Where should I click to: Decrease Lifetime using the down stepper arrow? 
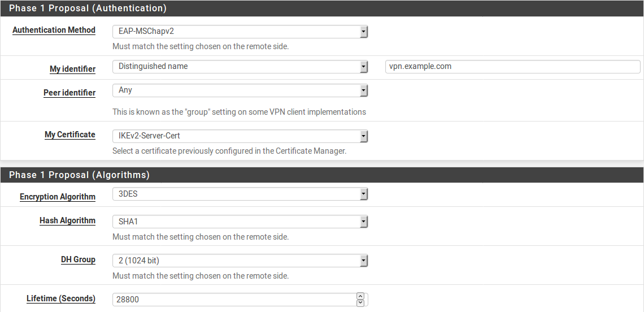tap(360, 303)
